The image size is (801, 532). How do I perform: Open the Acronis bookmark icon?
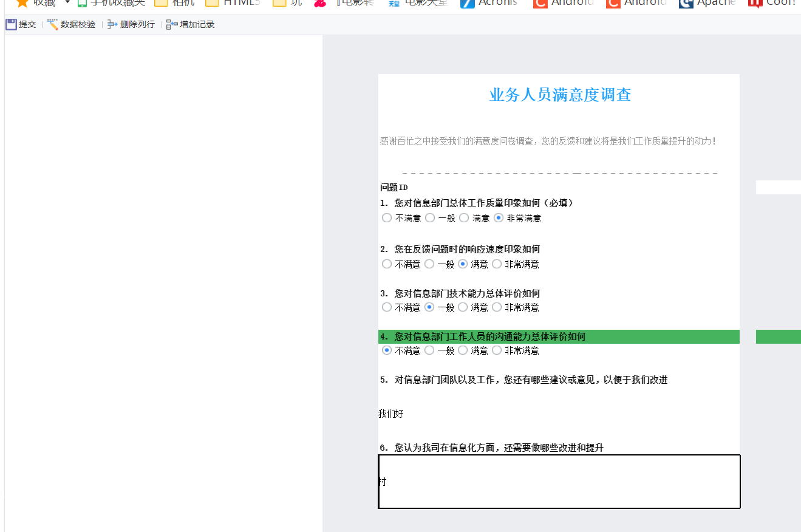[x=467, y=3]
